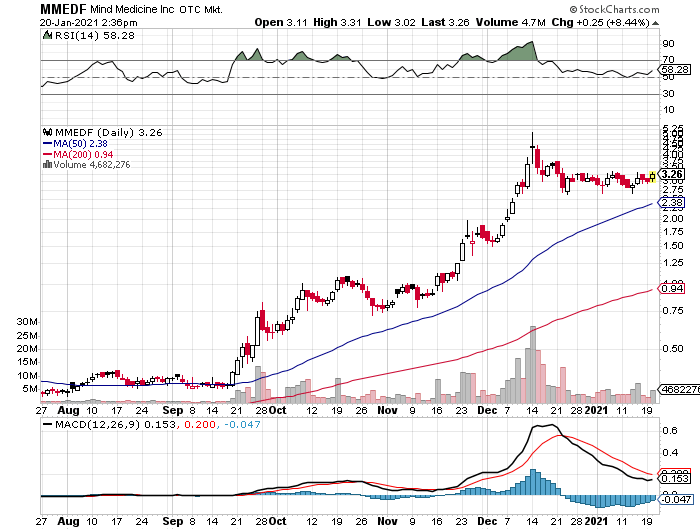Screen dimensions: 700x530
Task: Click the 0.75 price axis label
Action: (x=672, y=310)
